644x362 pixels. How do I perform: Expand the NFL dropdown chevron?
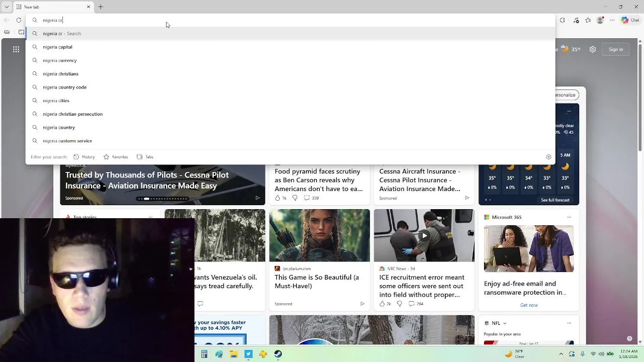[505, 323]
